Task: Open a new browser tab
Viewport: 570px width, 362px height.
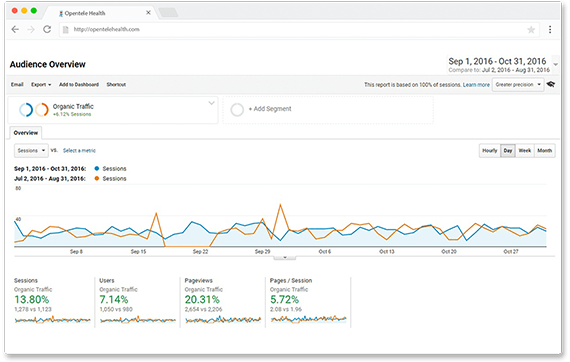Action: (x=169, y=13)
